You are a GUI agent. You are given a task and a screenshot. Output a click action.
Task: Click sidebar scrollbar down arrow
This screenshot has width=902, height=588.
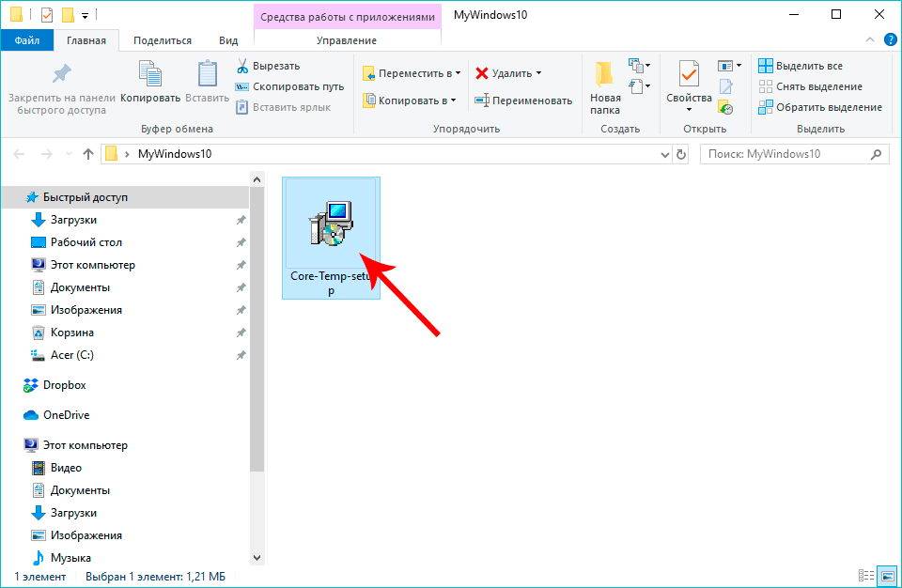click(x=257, y=558)
